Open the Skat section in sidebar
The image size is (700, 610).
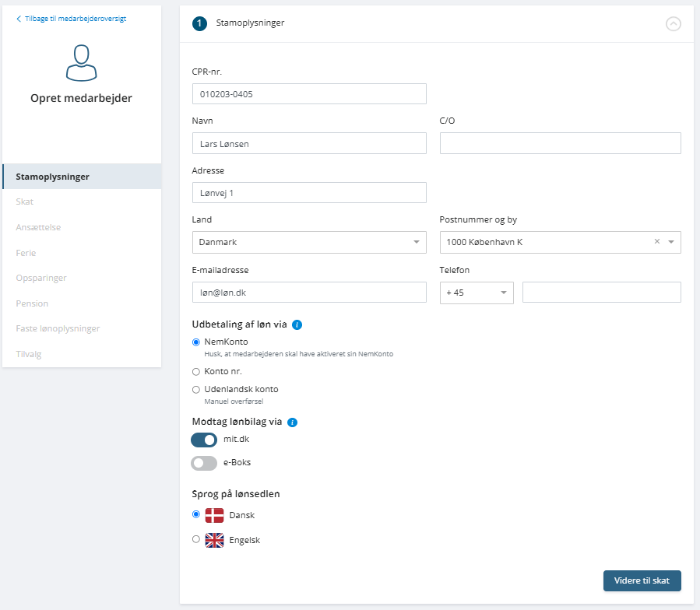25,202
